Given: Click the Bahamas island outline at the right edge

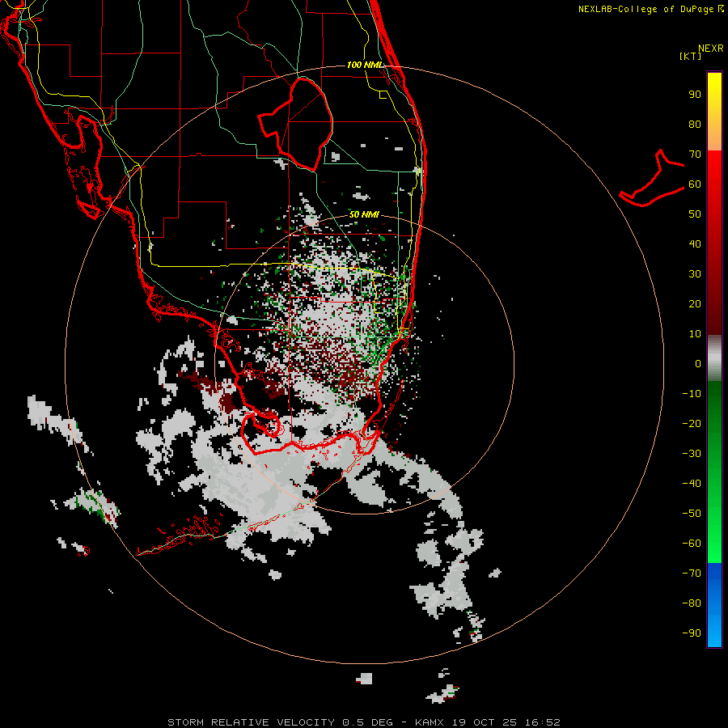Looking at the screenshot, I should point(652,178).
